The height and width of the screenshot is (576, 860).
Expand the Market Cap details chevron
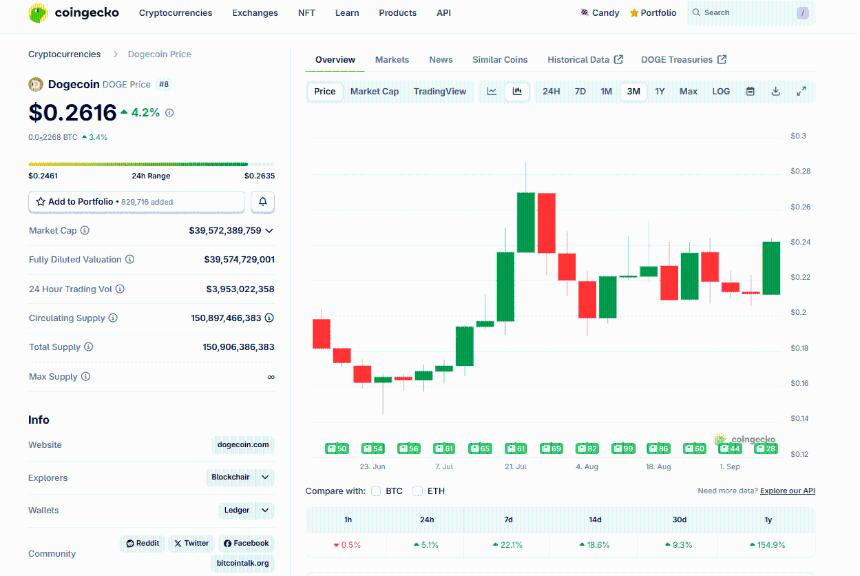[269, 230]
